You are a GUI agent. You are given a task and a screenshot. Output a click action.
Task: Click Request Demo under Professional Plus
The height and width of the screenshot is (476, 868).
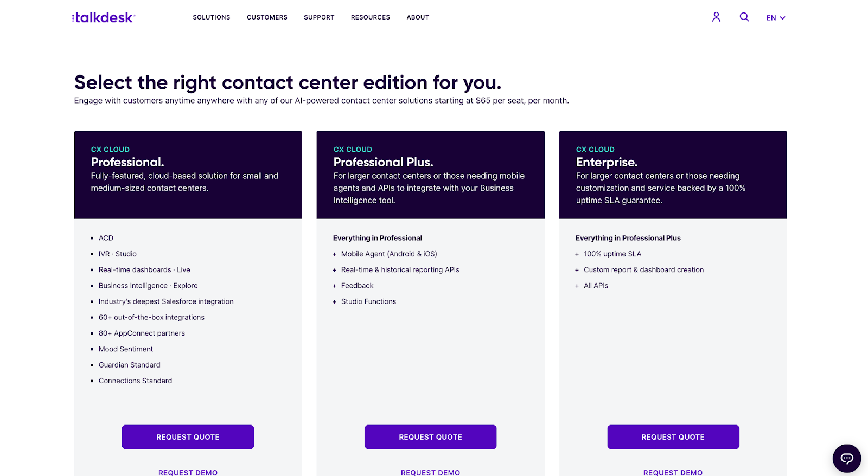click(x=430, y=472)
